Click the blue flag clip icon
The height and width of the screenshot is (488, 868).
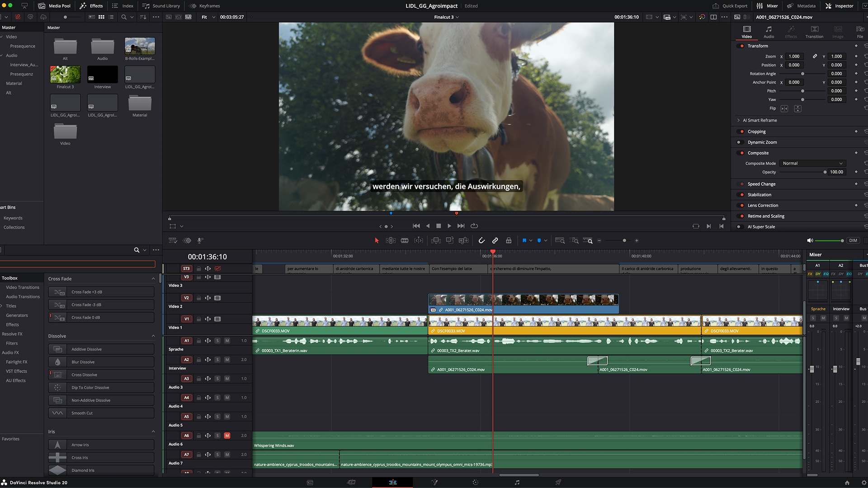[524, 241]
